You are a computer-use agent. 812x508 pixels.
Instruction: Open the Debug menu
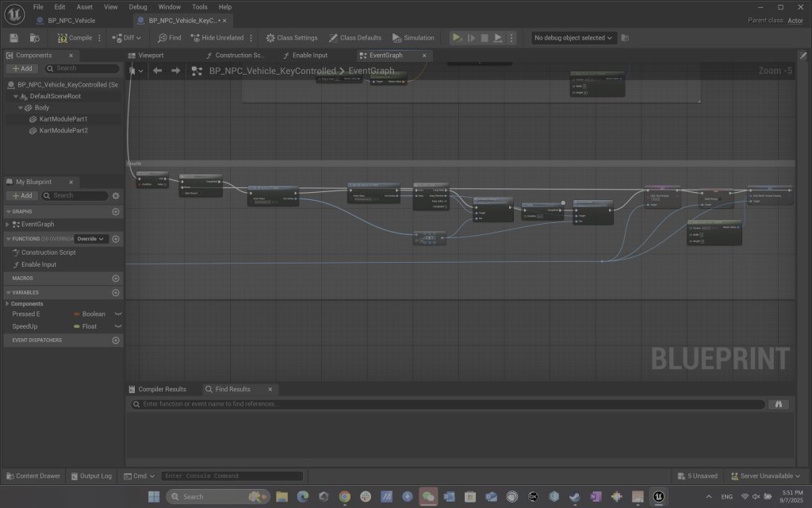point(137,6)
